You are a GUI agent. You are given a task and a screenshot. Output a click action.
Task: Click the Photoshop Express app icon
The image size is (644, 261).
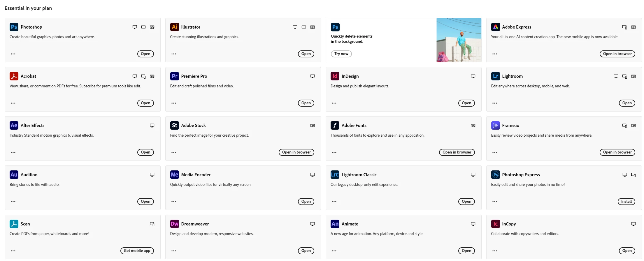[495, 174]
